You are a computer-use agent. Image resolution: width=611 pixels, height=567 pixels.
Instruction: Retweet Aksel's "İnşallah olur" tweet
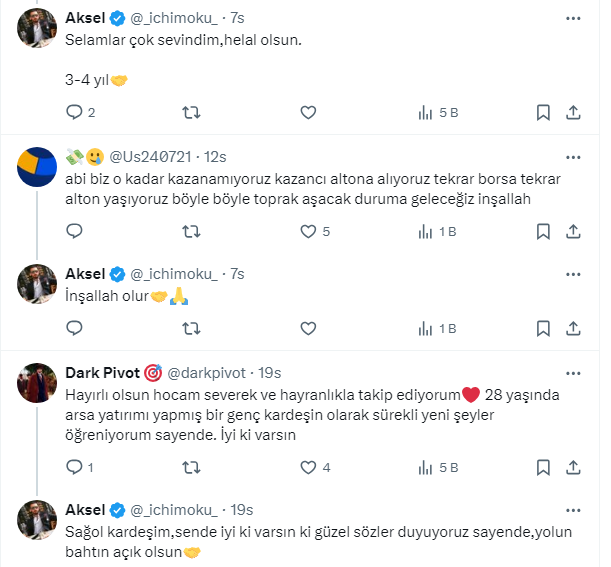coord(190,327)
